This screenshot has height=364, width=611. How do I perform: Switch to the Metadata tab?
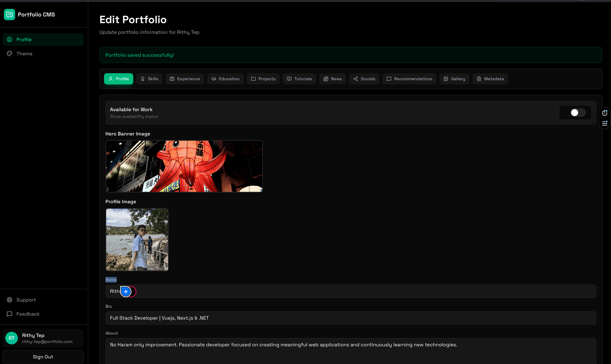pyautogui.click(x=490, y=78)
